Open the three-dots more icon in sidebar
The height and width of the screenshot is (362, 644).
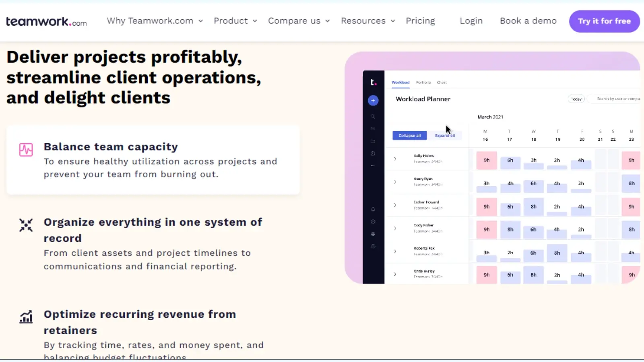tap(373, 165)
